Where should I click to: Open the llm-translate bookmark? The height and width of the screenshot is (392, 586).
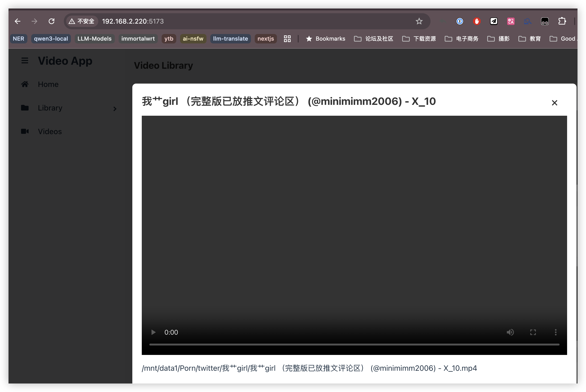pyautogui.click(x=230, y=39)
